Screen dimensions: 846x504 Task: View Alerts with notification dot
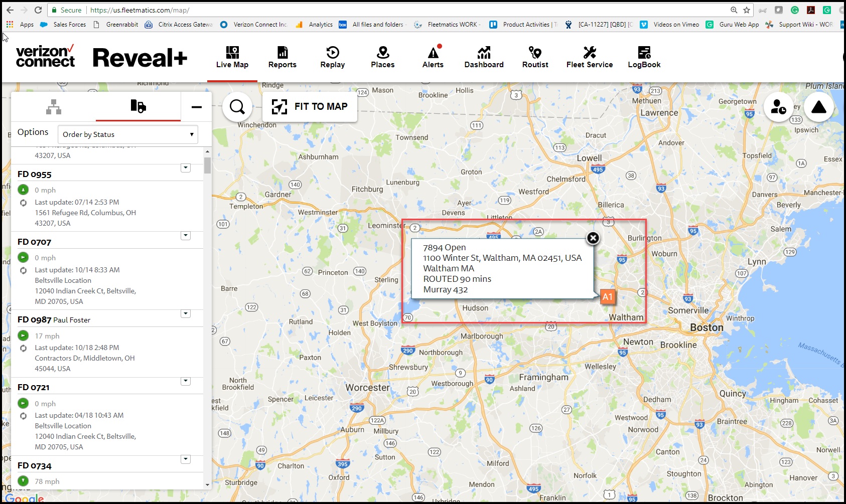tap(433, 57)
